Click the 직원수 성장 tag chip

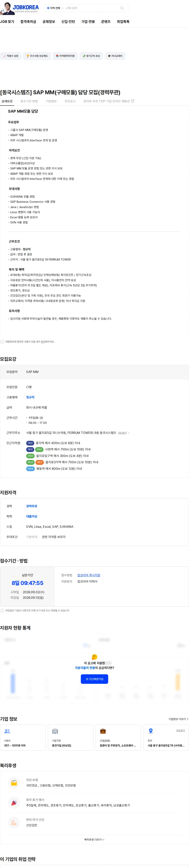click(x=11, y=56)
